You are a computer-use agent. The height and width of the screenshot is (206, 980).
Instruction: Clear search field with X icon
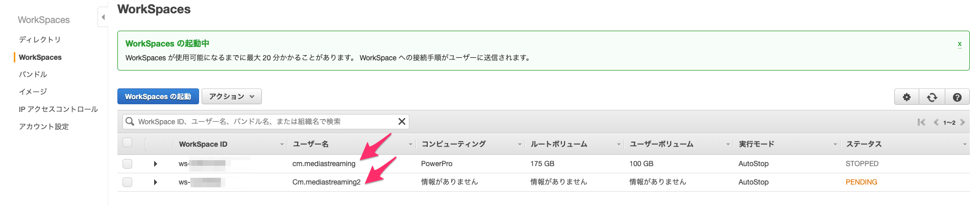pos(402,122)
